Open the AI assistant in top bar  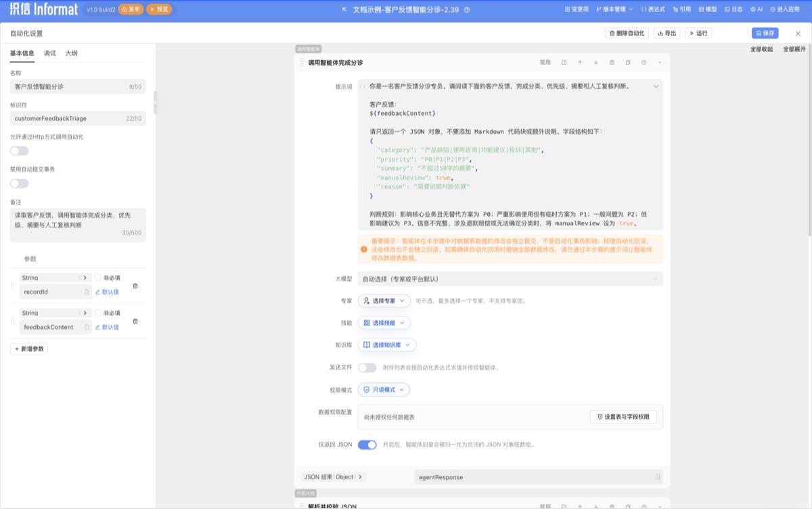756,9
